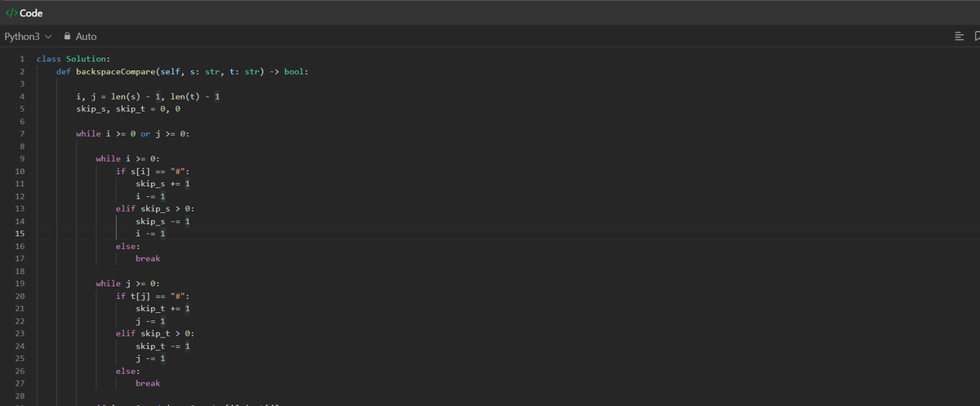
Task: Click the 'skip_s -= 1' line
Action: (163, 221)
